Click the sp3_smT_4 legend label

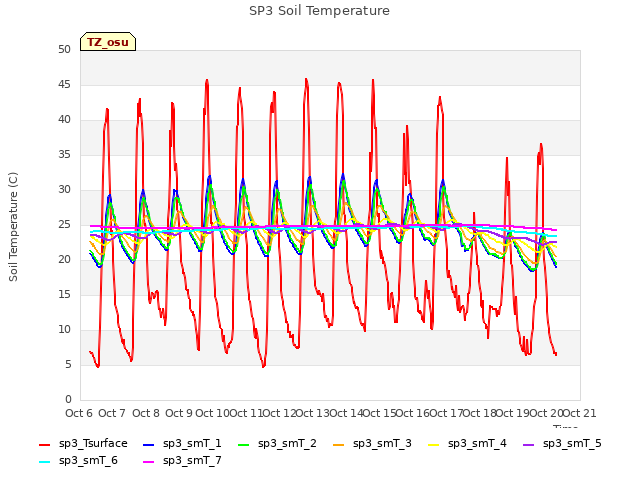pyautogui.click(x=477, y=443)
